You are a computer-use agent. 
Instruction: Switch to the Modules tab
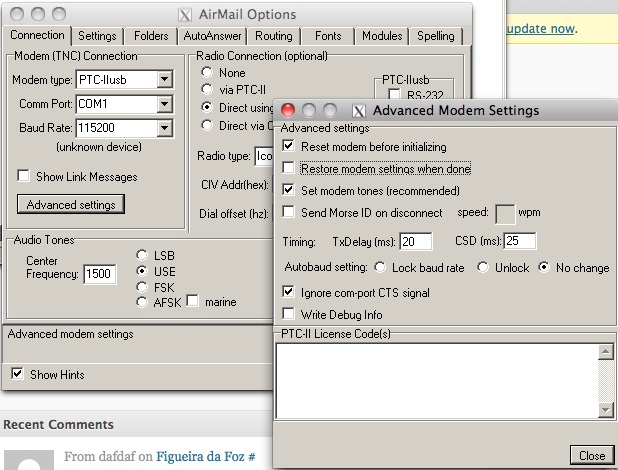click(x=382, y=36)
